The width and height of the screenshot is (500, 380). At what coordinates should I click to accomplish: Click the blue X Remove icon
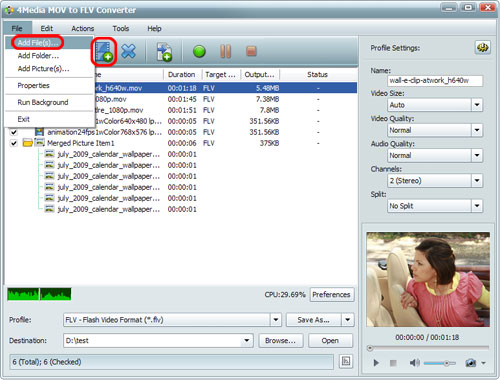click(128, 51)
